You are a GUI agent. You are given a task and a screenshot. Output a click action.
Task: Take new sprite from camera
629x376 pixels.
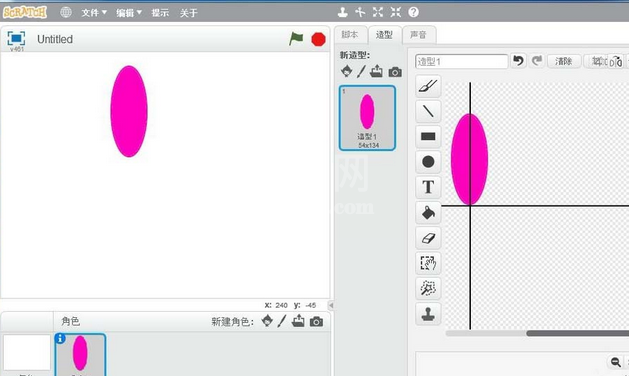pyautogui.click(x=317, y=321)
